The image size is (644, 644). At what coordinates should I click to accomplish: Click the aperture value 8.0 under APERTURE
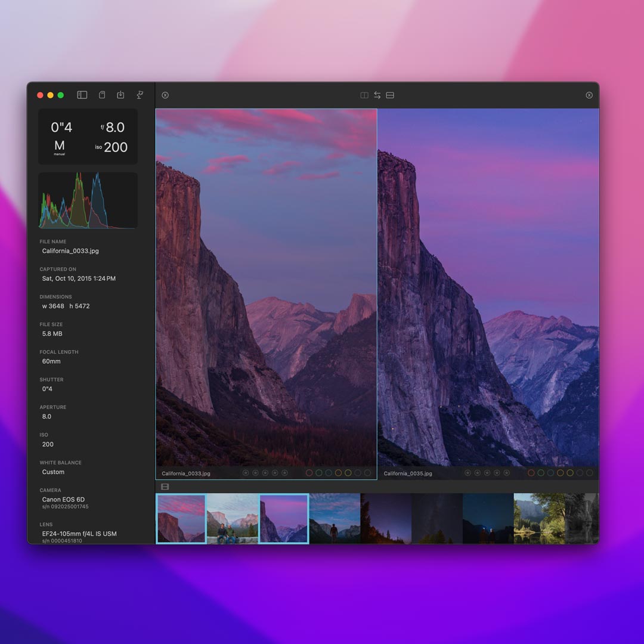[x=47, y=416]
